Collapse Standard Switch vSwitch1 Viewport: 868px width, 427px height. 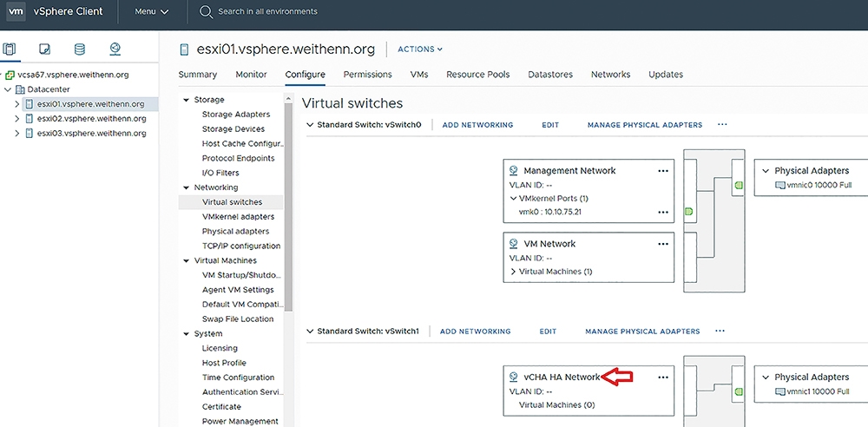(x=310, y=331)
